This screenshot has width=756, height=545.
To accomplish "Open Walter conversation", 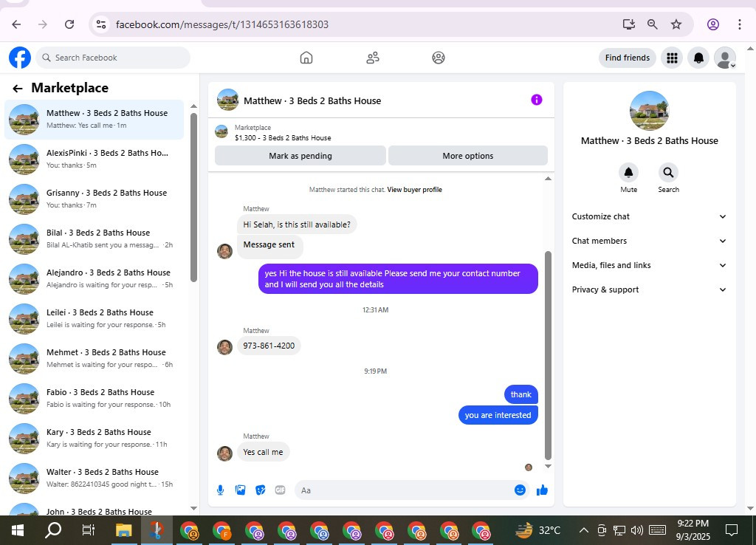I will 94,479.
